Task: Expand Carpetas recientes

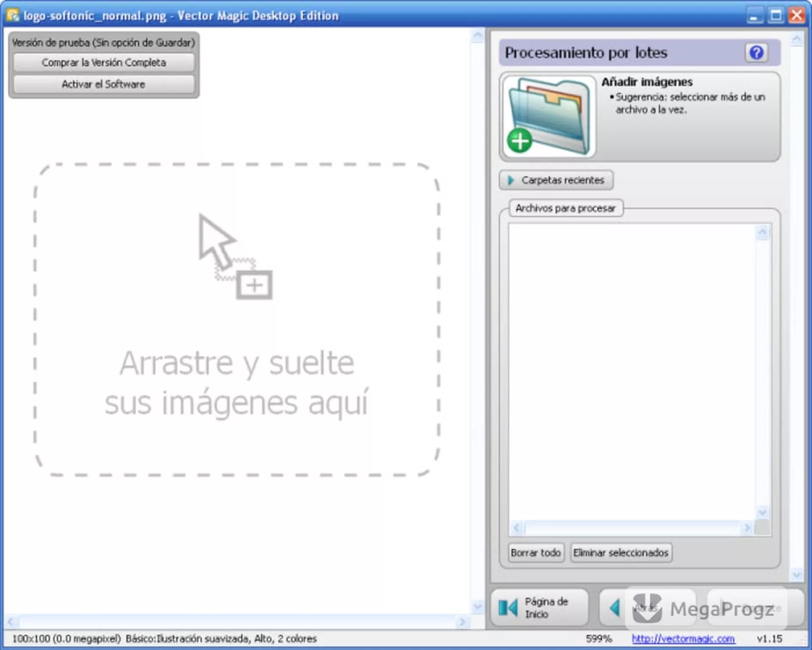Action: [x=556, y=180]
